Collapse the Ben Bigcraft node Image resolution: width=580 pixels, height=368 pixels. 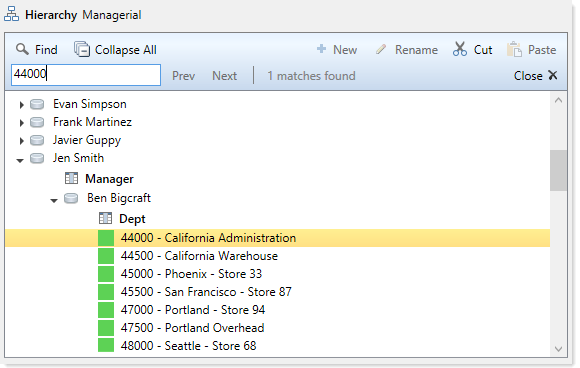click(x=54, y=200)
